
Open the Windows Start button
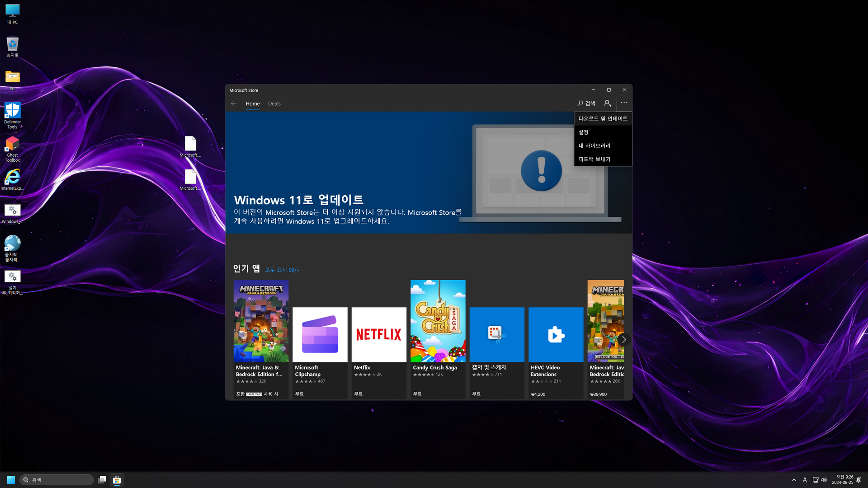11,480
